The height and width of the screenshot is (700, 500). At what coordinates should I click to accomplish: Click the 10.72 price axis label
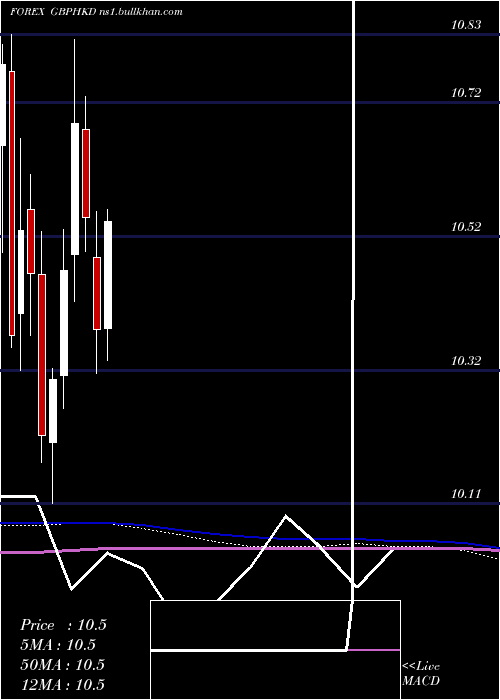(x=466, y=93)
